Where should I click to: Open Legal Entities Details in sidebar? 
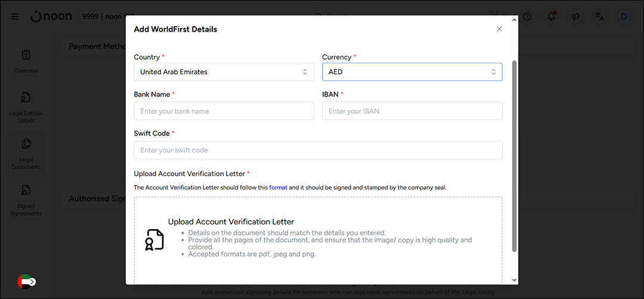(26, 107)
